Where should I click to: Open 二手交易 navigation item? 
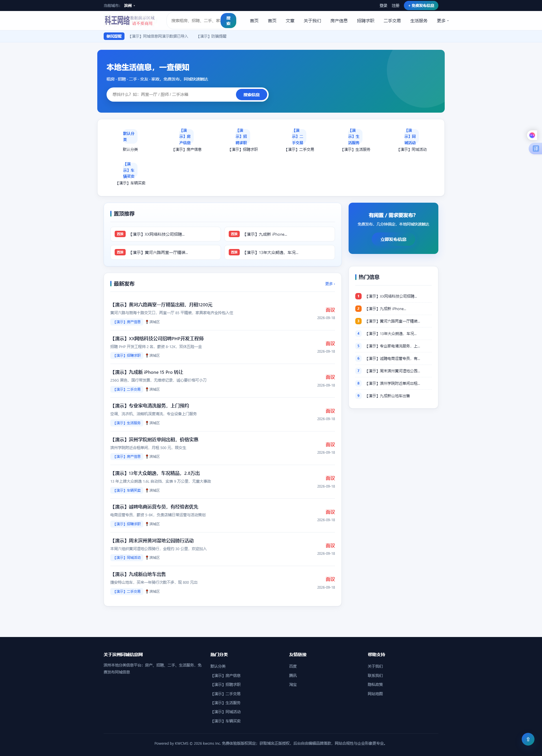[392, 21]
